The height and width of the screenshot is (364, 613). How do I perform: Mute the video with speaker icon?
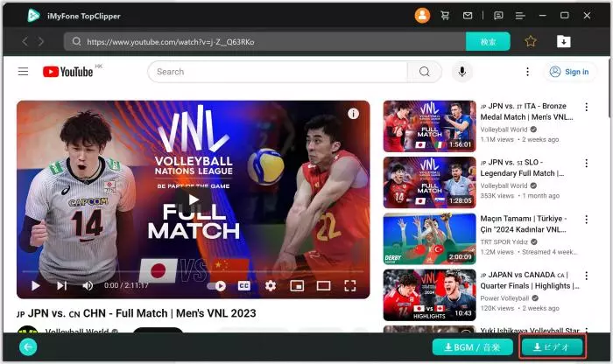click(88, 286)
